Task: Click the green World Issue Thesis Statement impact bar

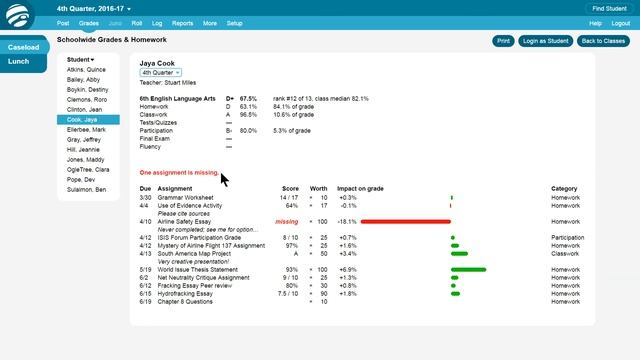Action: tap(469, 270)
